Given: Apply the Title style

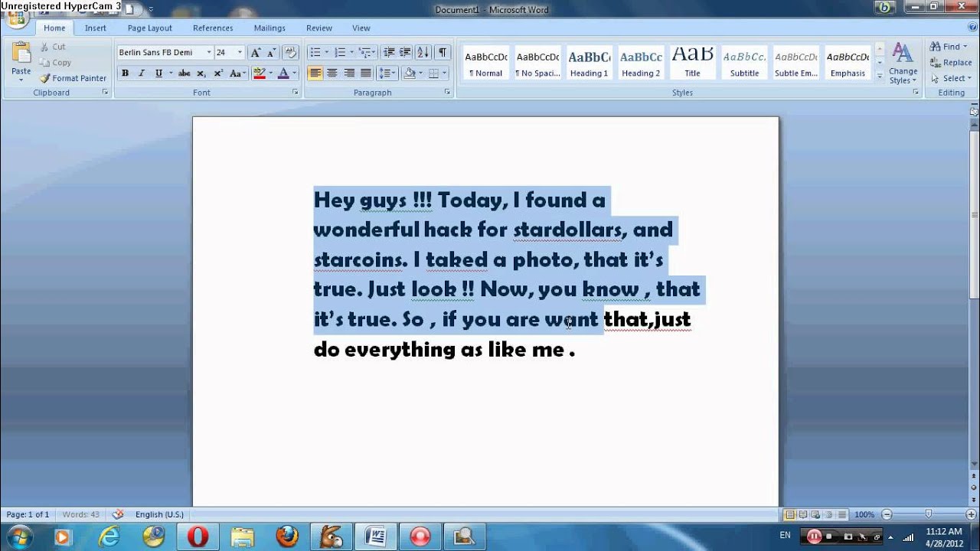Looking at the screenshot, I should click(692, 63).
